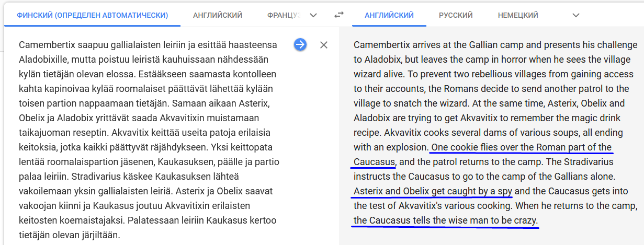This screenshot has height=245, width=644.
Task: Switch target language to РУССКИЙ
Action: pyautogui.click(x=456, y=15)
